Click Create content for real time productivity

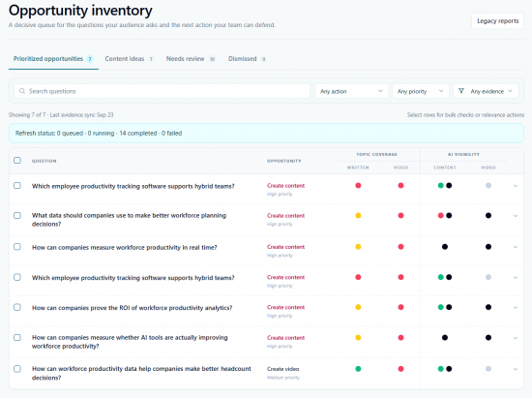point(285,247)
